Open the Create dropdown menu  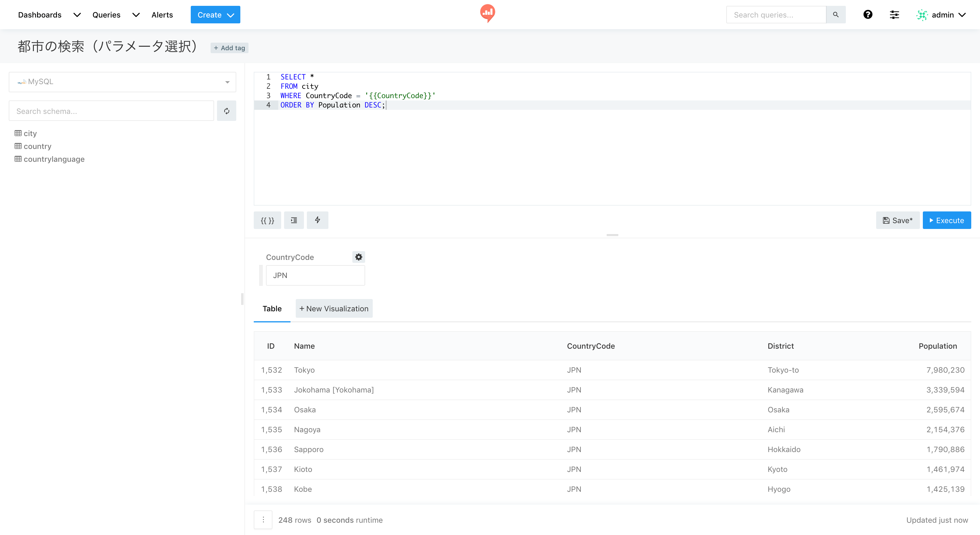click(215, 15)
